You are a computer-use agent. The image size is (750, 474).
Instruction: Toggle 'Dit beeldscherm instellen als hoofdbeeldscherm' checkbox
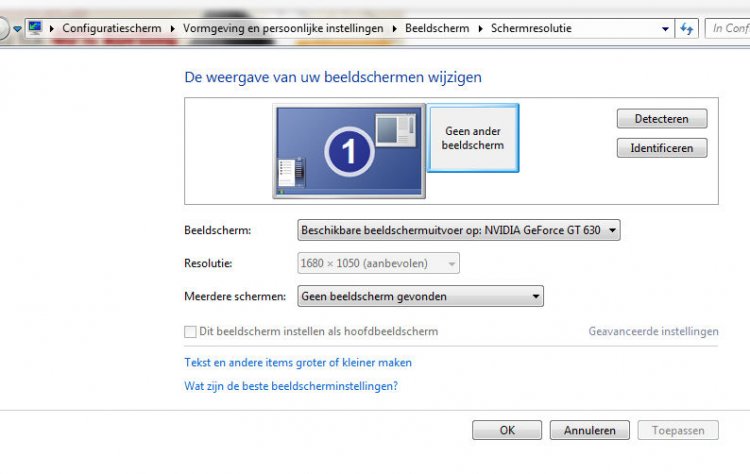pyautogui.click(x=190, y=331)
